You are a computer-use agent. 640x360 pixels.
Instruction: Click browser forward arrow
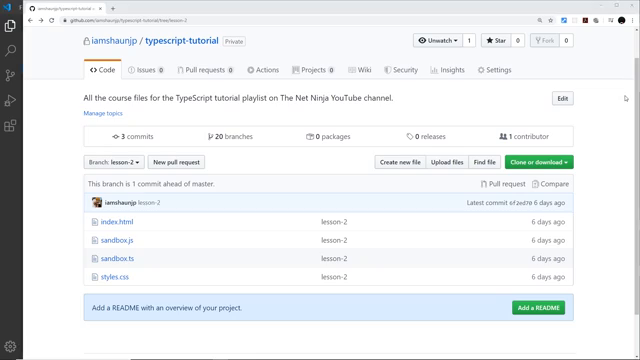click(x=41, y=20)
